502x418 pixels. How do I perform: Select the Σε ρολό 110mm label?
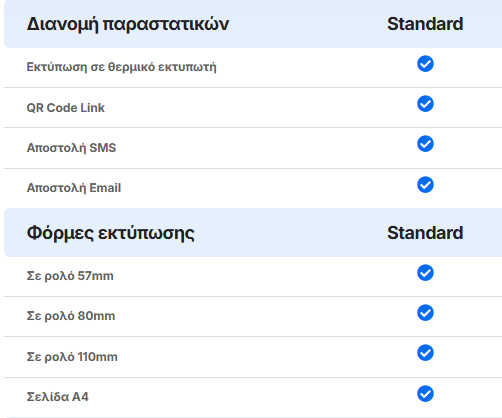tap(72, 357)
